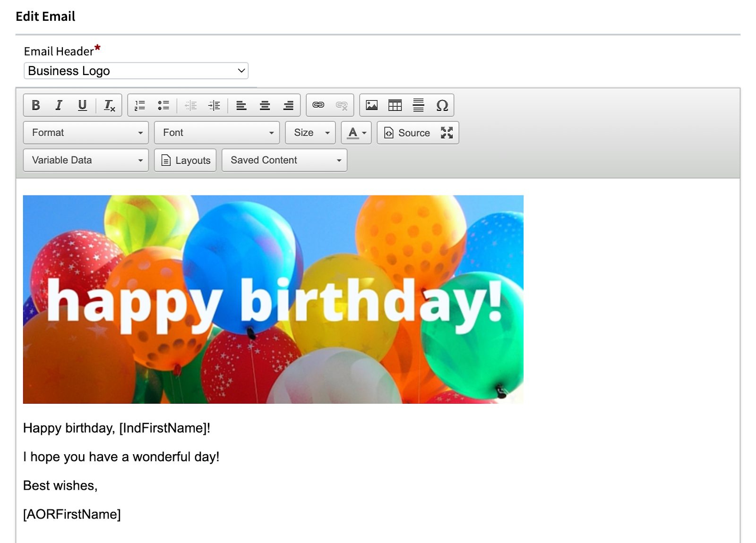
Task: Insert a table
Action: coord(395,105)
